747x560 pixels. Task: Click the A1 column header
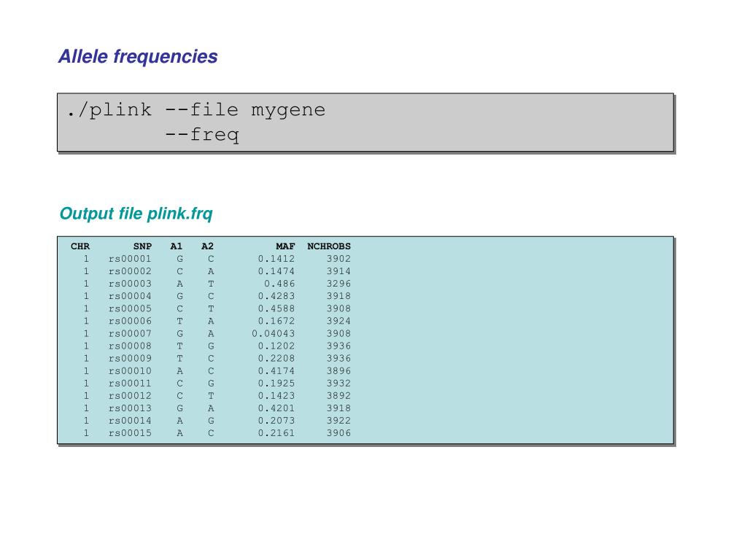pos(177,246)
